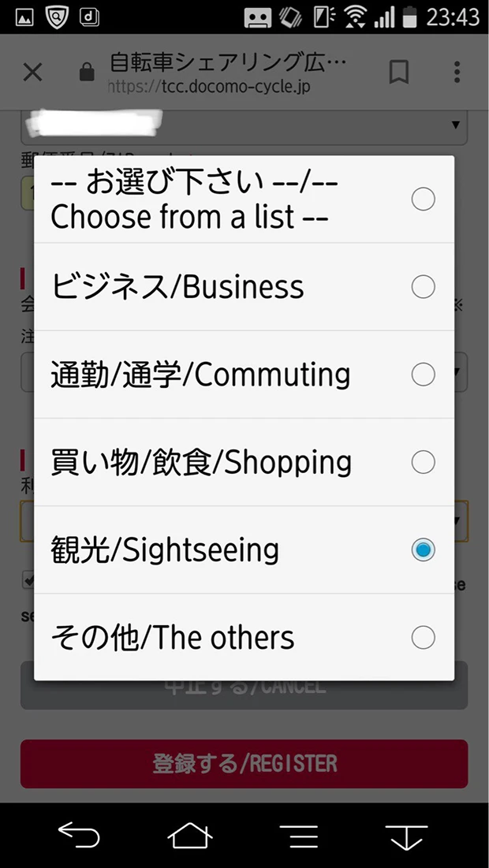Tap the hide navigation bar down arrow
This screenshot has width=489, height=868.
pos(406,836)
